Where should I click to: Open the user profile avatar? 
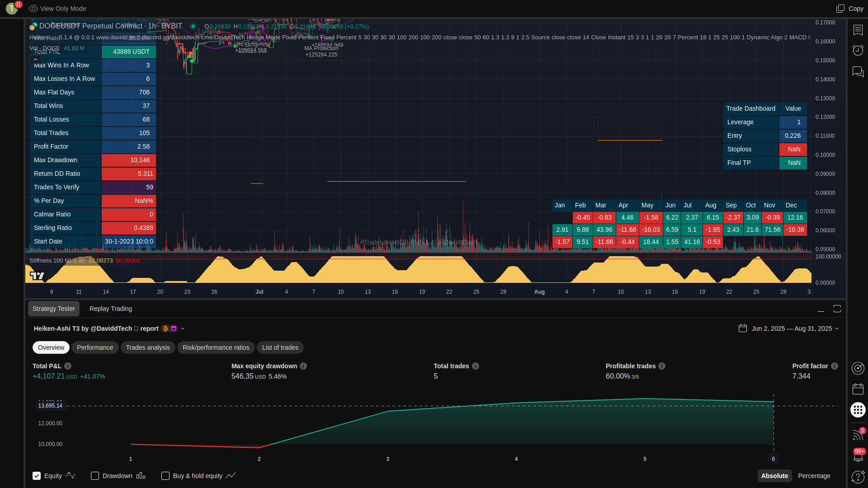tap(12, 9)
